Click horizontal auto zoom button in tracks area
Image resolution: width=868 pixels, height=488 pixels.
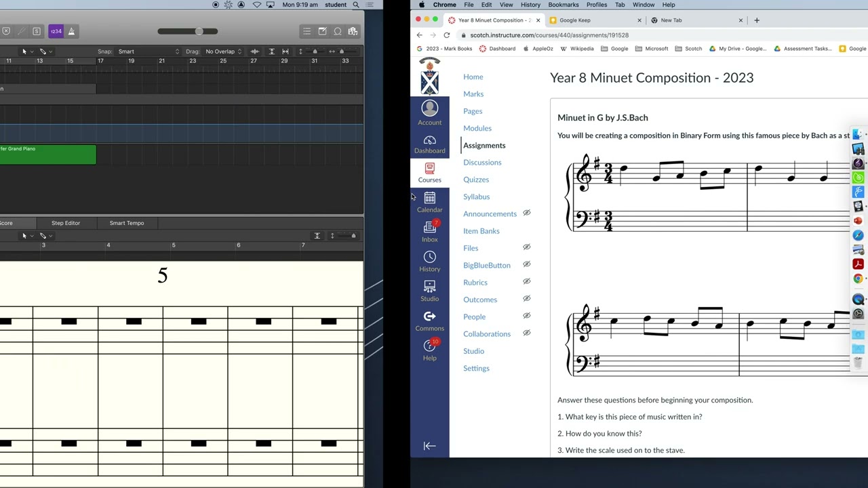tap(285, 52)
